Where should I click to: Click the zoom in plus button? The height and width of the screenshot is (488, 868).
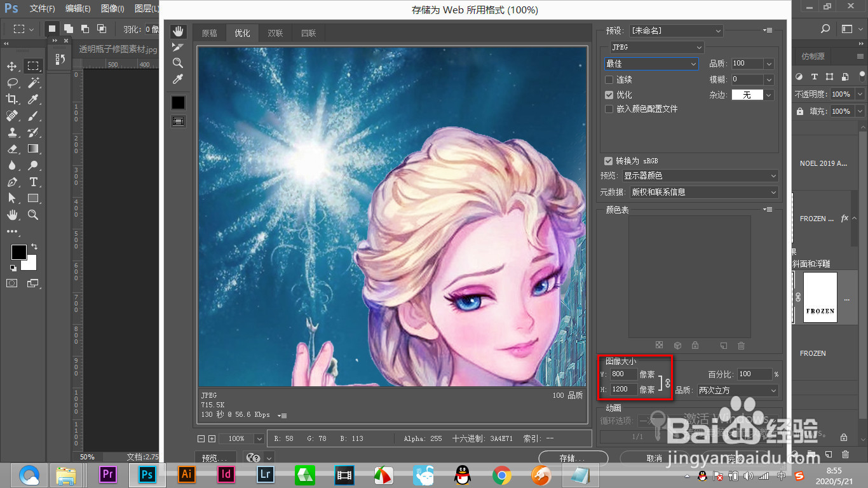(212, 438)
